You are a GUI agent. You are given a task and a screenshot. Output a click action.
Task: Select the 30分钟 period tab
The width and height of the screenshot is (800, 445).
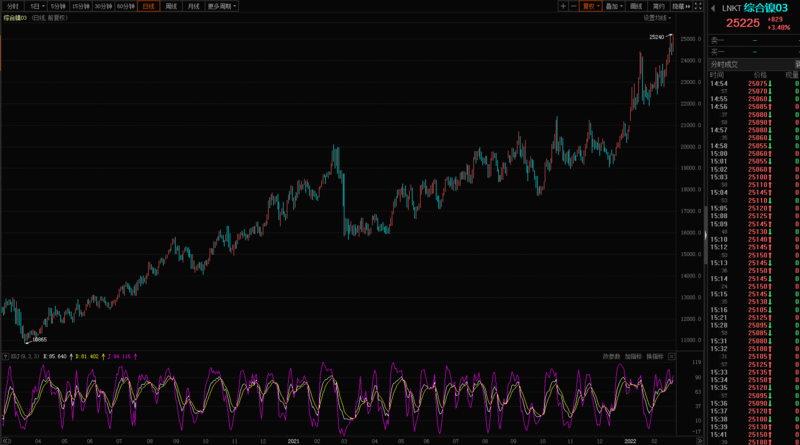(x=103, y=6)
